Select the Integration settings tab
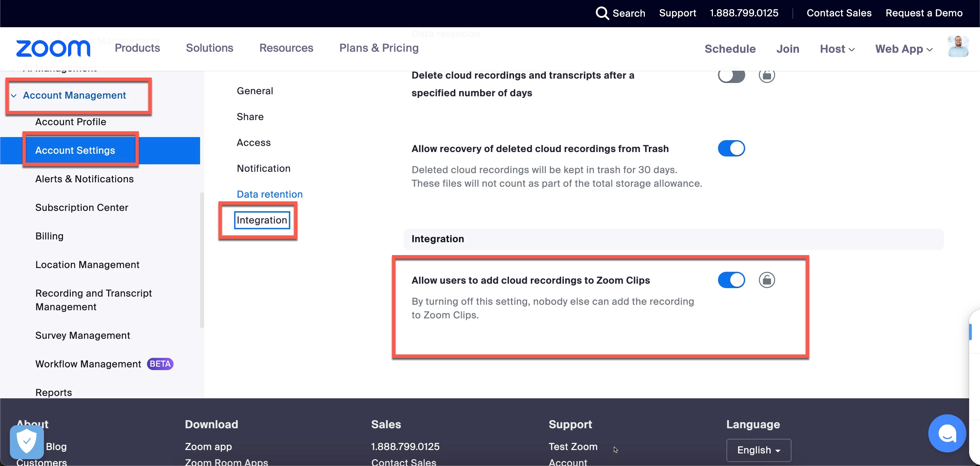The width and height of the screenshot is (980, 466). tap(262, 220)
